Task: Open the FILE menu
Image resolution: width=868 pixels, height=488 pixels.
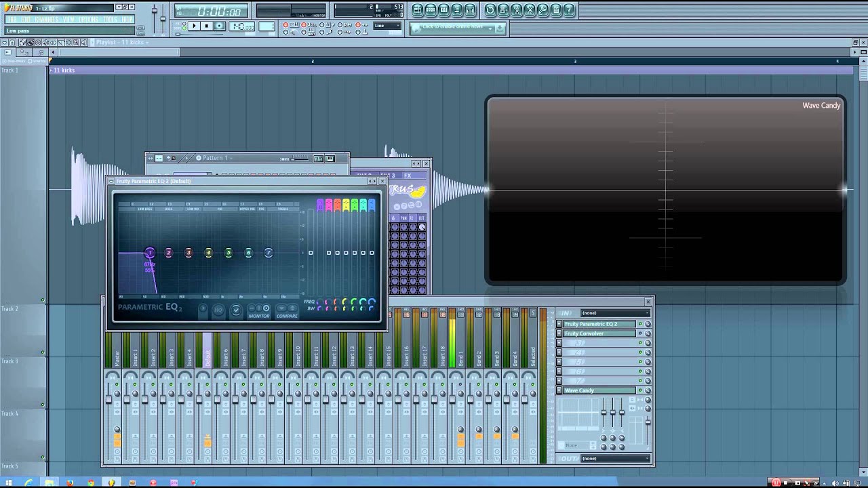Action: pyautogui.click(x=12, y=20)
